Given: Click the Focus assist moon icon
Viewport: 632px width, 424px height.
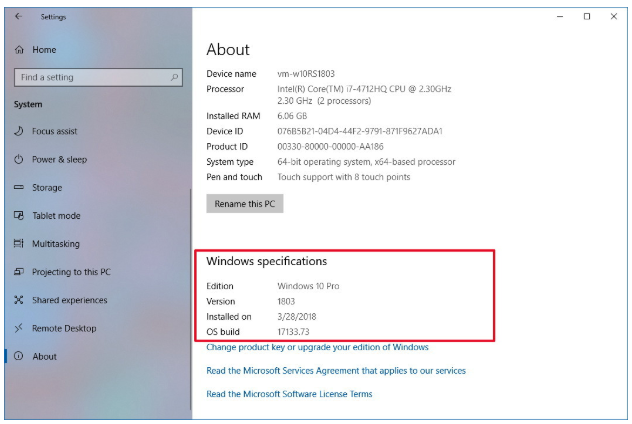Looking at the screenshot, I should 19,131.
